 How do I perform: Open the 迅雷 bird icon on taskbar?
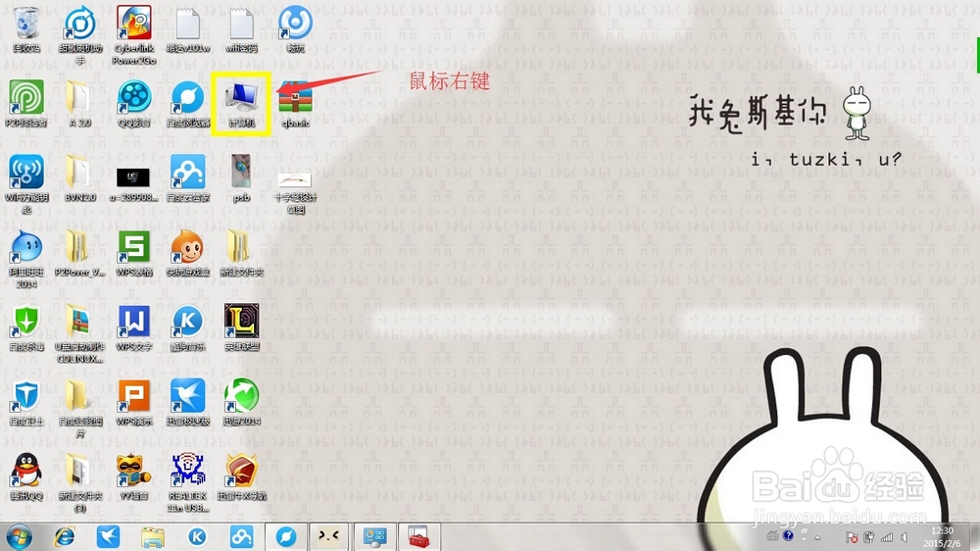tap(108, 536)
